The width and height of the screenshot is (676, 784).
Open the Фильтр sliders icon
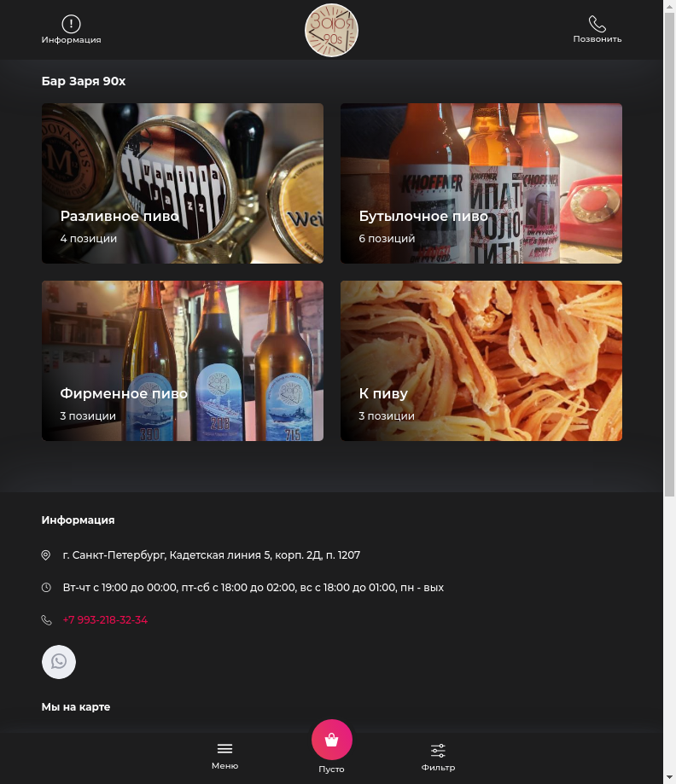tap(438, 750)
